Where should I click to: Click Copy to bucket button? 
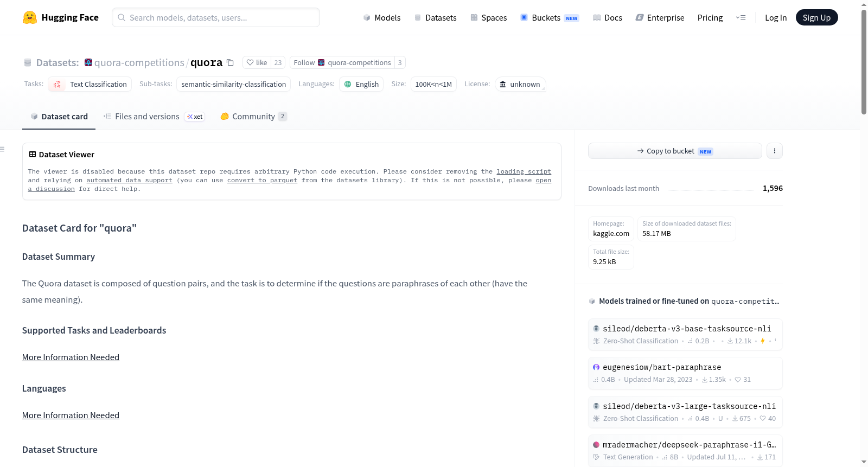point(675,151)
